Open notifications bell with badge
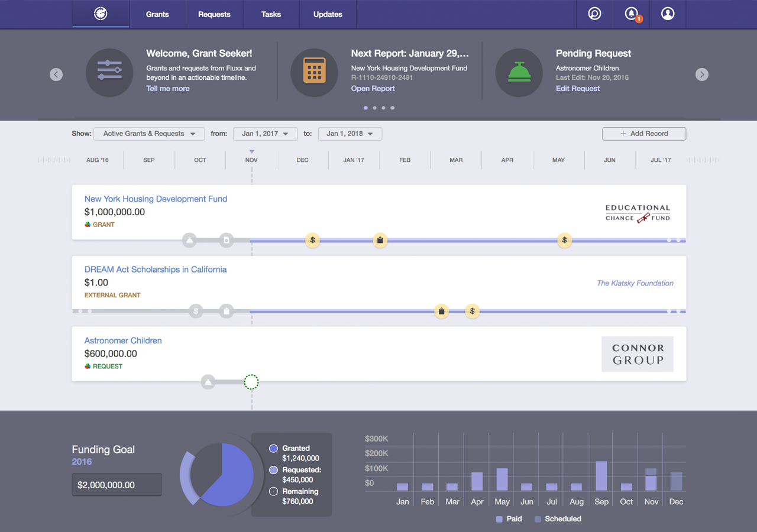This screenshot has width=757, height=532. click(632, 14)
